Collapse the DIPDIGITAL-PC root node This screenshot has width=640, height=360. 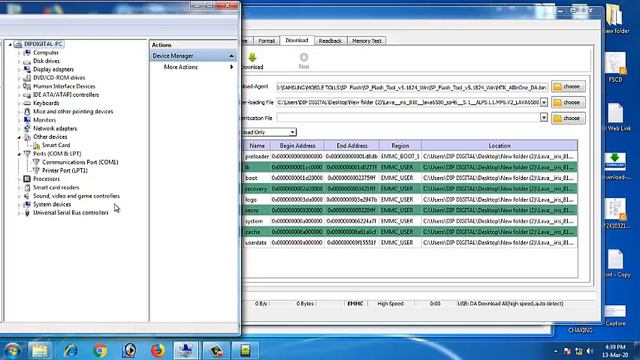coord(10,44)
